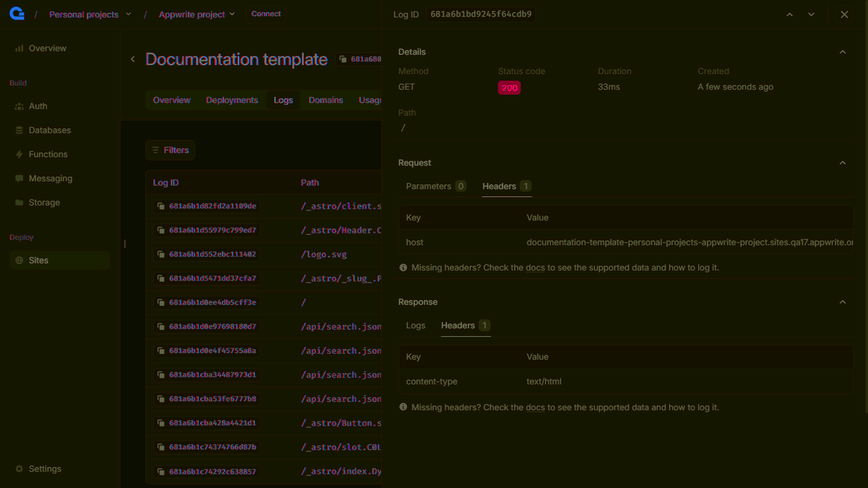The image size is (868, 488).
Task: Open the Filters panel
Action: (x=170, y=150)
